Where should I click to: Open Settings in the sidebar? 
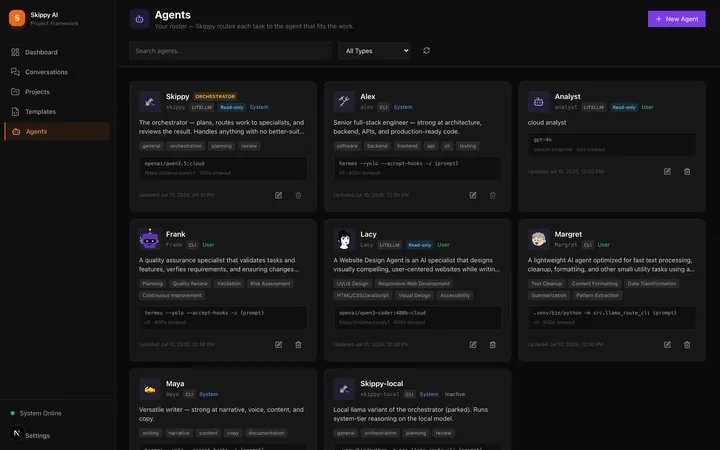[x=37, y=435]
